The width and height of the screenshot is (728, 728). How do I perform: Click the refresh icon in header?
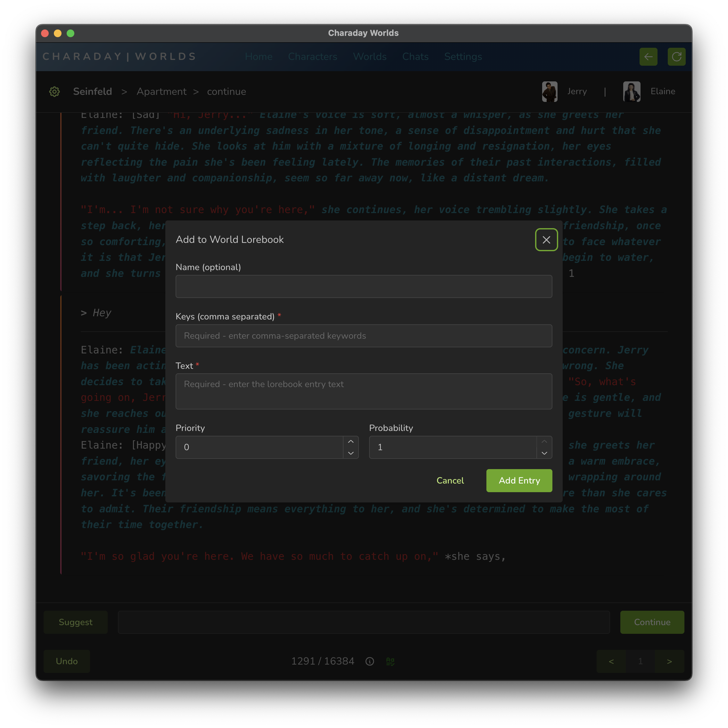pyautogui.click(x=676, y=56)
